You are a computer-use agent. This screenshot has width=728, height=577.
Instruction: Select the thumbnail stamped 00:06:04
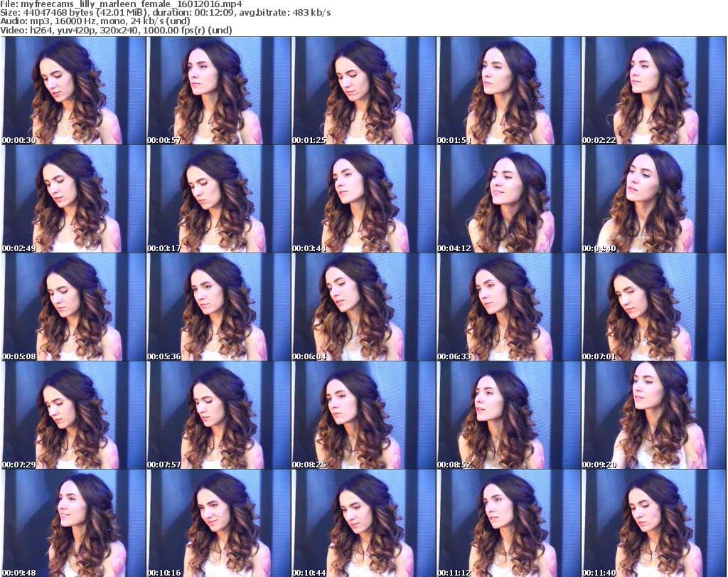363,307
